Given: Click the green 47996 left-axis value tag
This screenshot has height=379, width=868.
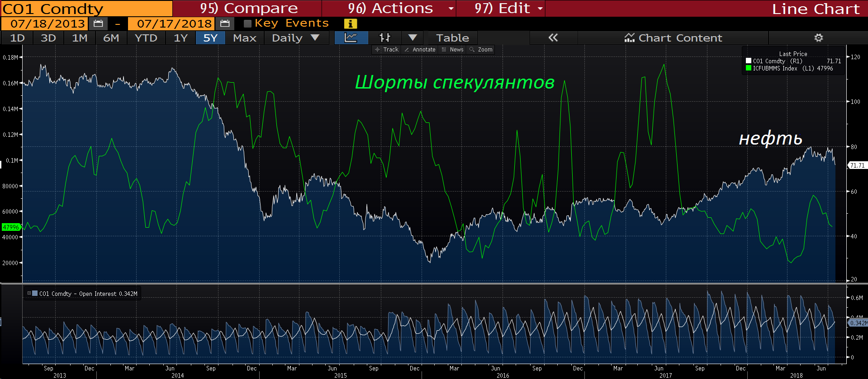Looking at the screenshot, I should [x=11, y=227].
